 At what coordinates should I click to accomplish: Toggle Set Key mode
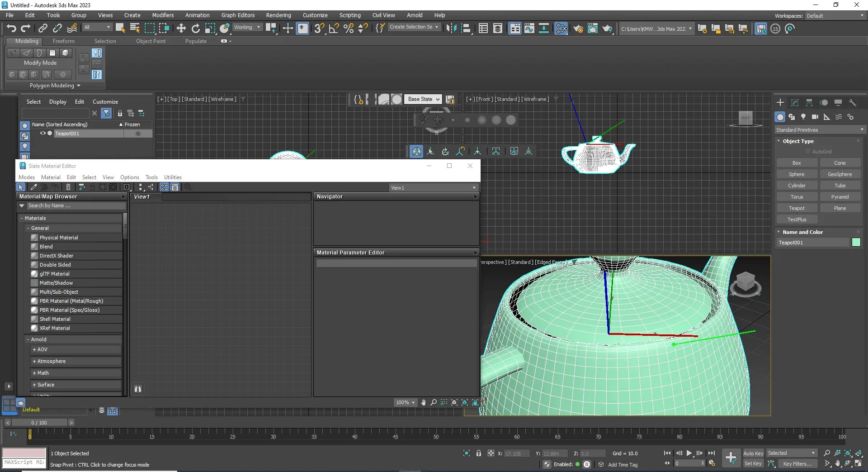pyautogui.click(x=753, y=463)
